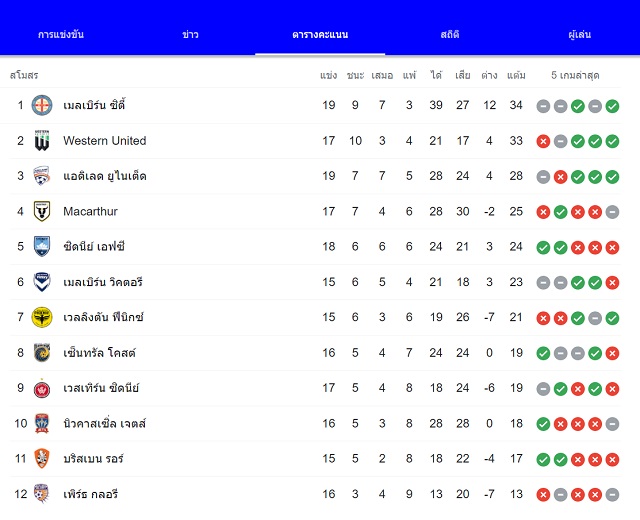The height and width of the screenshot is (520, 640).
Task: Open the สถิติ tab
Action: (450, 34)
